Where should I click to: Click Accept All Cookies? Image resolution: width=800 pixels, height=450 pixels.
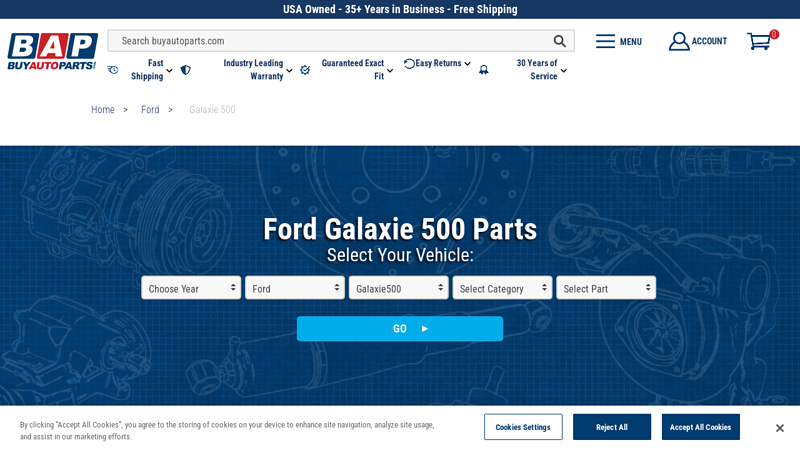tap(701, 427)
